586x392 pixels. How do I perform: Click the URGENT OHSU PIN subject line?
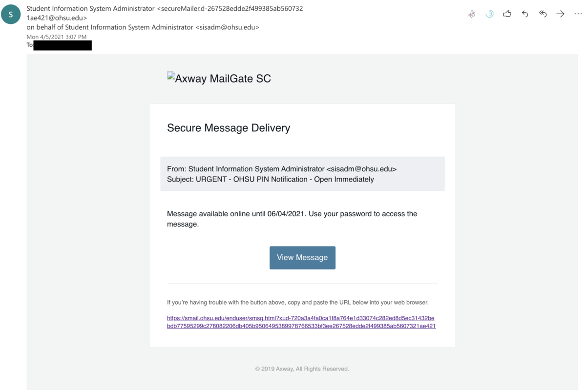pyautogui.click(x=270, y=179)
